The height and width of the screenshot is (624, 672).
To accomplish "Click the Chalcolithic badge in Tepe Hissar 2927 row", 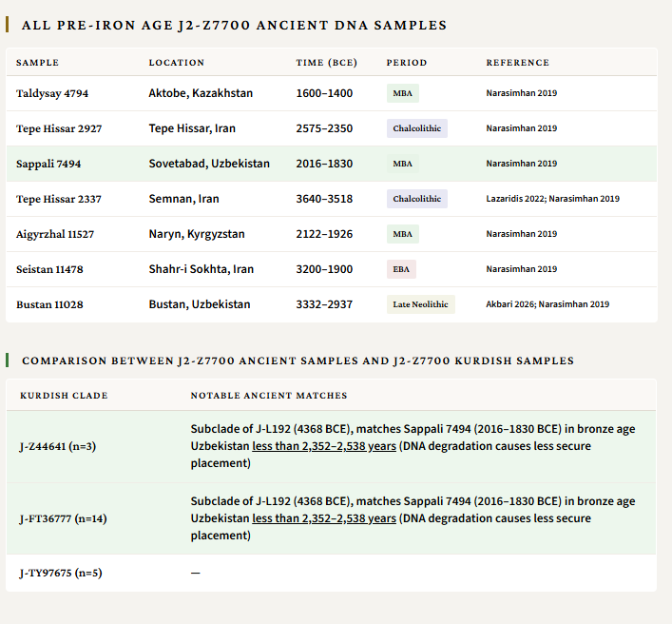I will (x=417, y=128).
